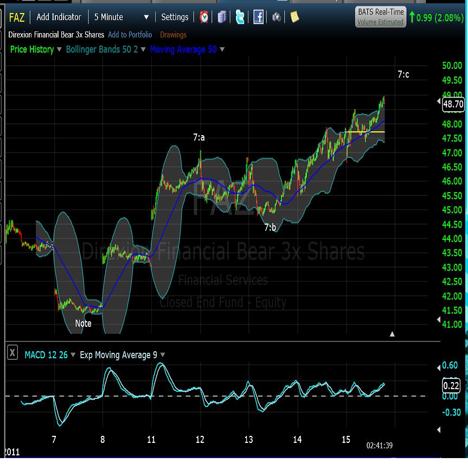Click the 13 date label on time axis
This screenshot has width=468, height=476.
(x=249, y=439)
